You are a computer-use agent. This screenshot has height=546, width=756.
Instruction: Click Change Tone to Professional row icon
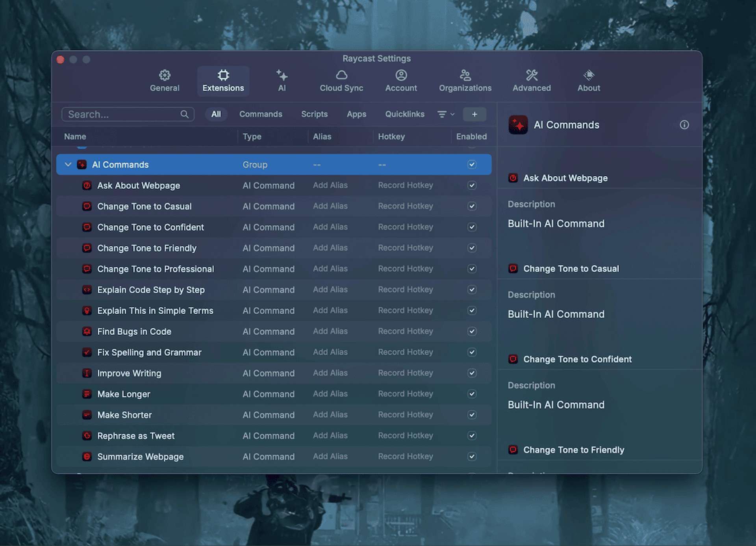pyautogui.click(x=87, y=269)
